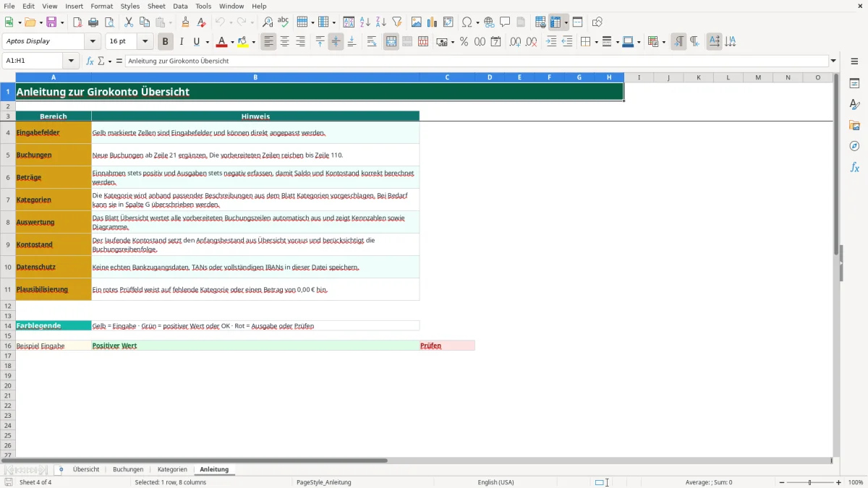Viewport: 868px width, 488px height.
Task: Sort ascending
Action: [365, 22]
